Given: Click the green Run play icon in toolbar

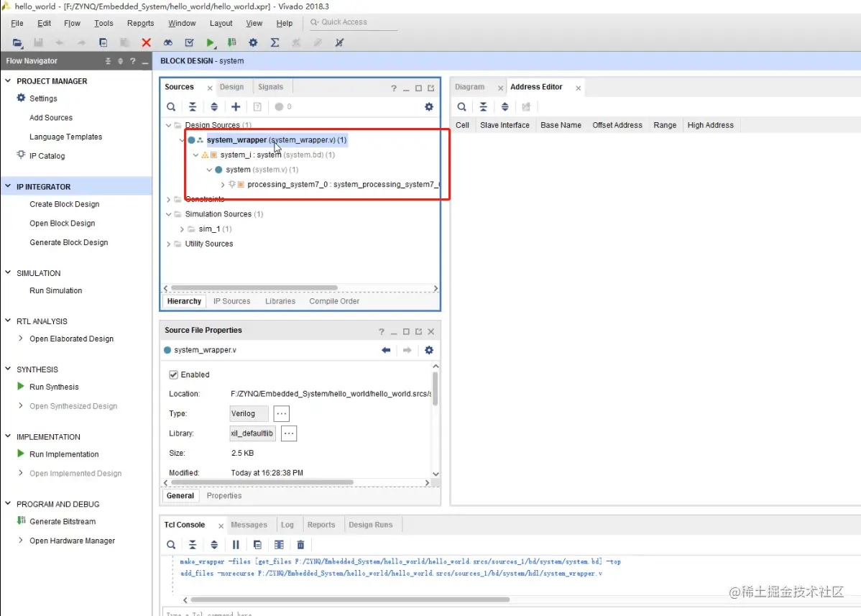Looking at the screenshot, I should click(x=211, y=43).
